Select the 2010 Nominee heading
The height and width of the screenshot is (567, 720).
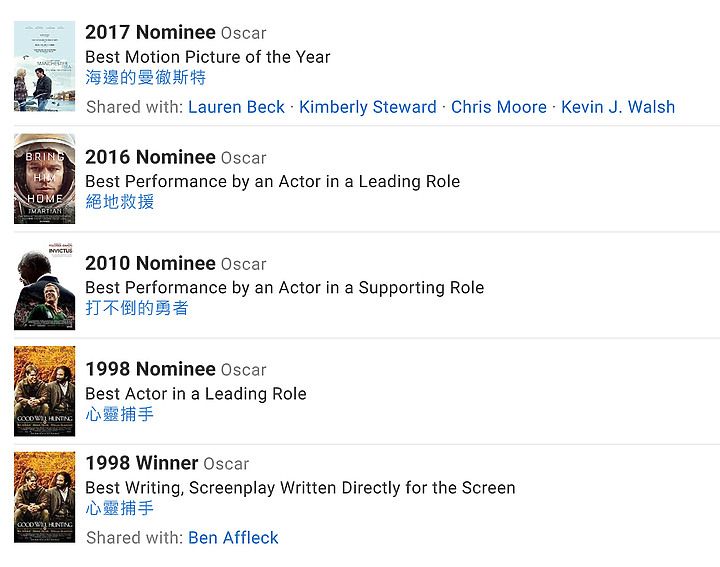[x=150, y=263]
